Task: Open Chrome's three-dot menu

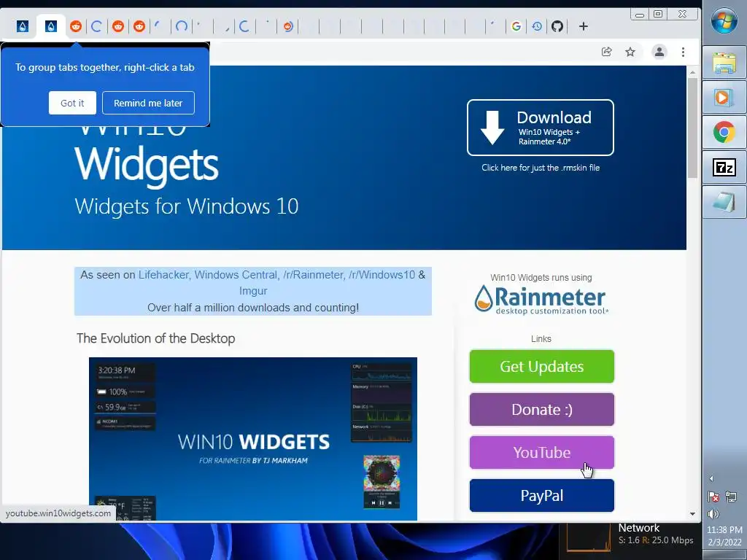Action: pos(683,52)
